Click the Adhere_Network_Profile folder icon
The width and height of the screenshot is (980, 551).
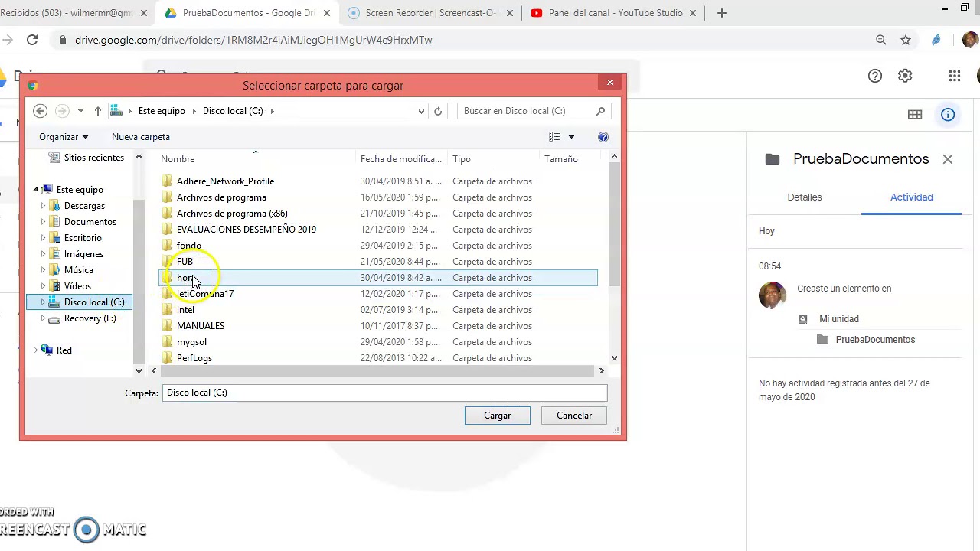168,181
